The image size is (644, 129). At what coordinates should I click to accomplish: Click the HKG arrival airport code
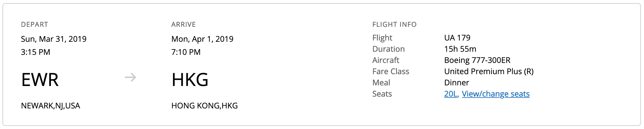pyautogui.click(x=190, y=79)
